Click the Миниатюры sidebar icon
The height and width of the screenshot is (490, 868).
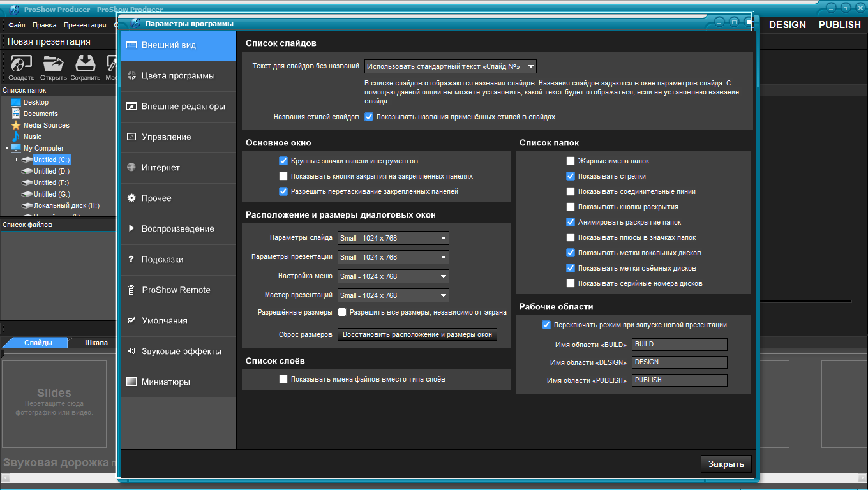[x=131, y=382]
